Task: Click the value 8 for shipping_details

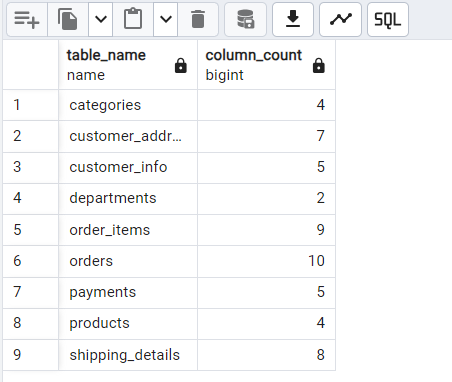Action: pos(266,355)
